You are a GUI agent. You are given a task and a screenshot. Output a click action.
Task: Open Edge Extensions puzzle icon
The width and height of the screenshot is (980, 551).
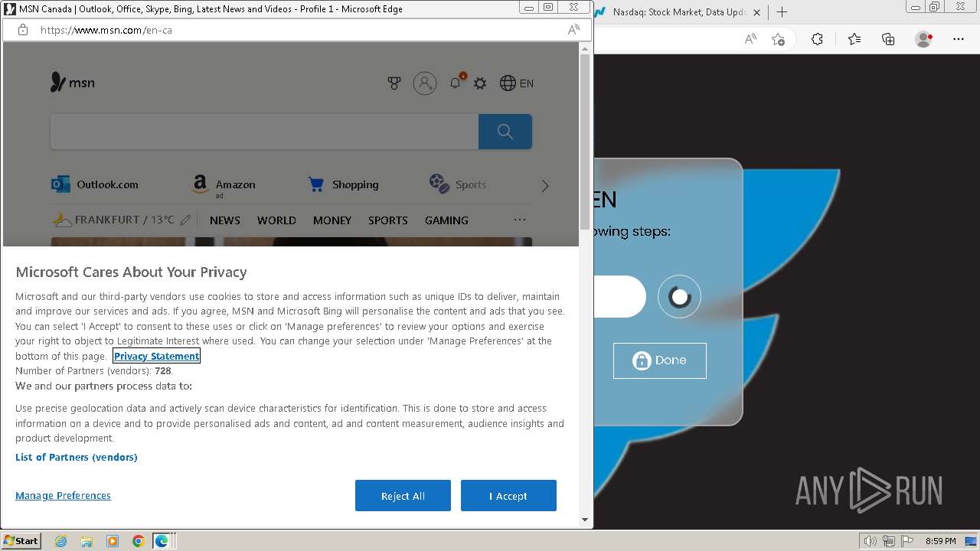(x=817, y=39)
